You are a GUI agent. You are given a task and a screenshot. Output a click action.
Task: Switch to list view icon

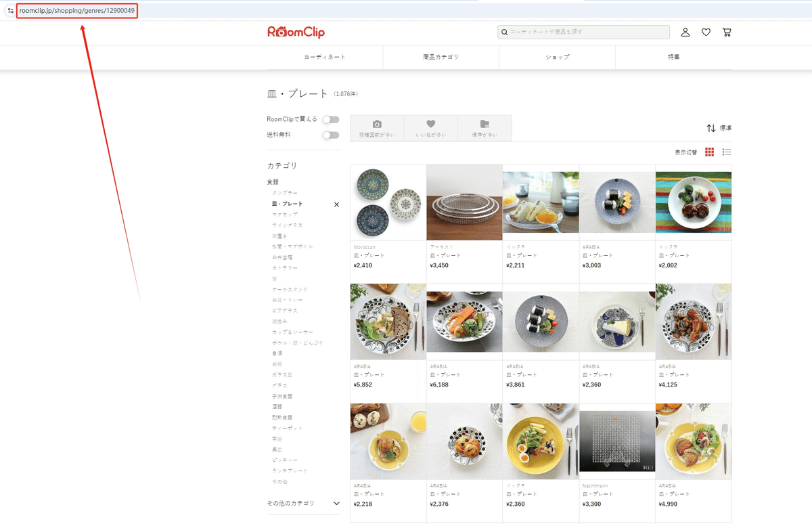[x=727, y=152]
